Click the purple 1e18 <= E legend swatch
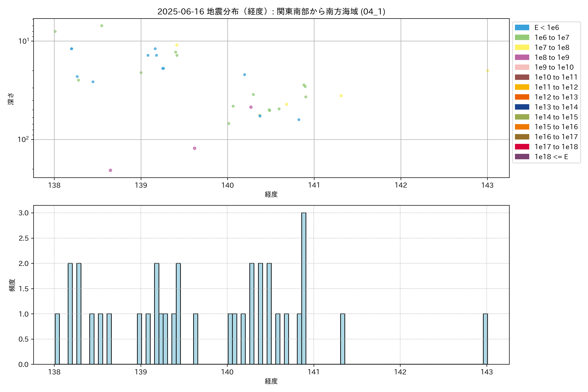The height and width of the screenshot is (392, 588). point(522,157)
